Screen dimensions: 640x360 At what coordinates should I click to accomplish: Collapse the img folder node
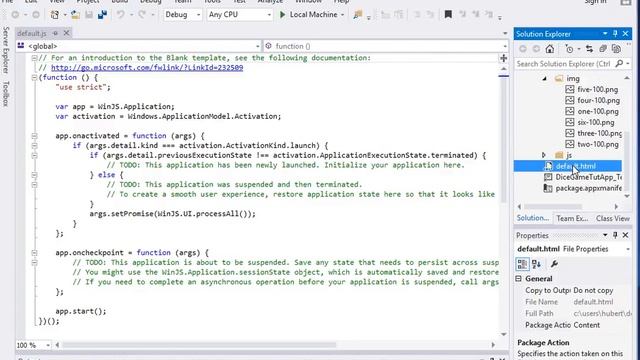(544, 78)
